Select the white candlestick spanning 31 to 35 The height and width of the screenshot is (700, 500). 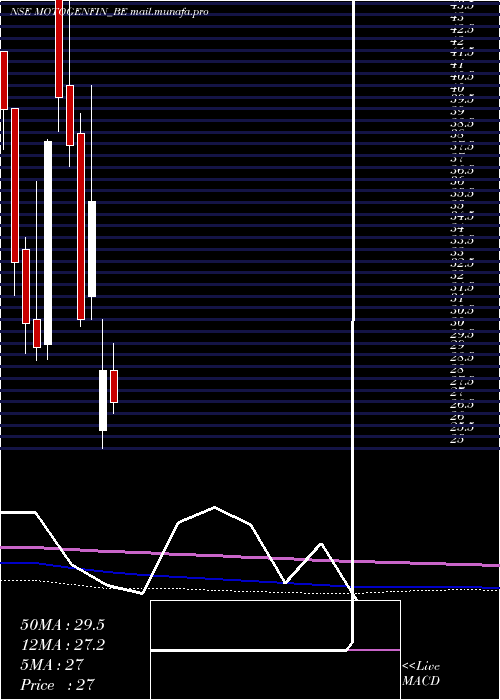92,249
